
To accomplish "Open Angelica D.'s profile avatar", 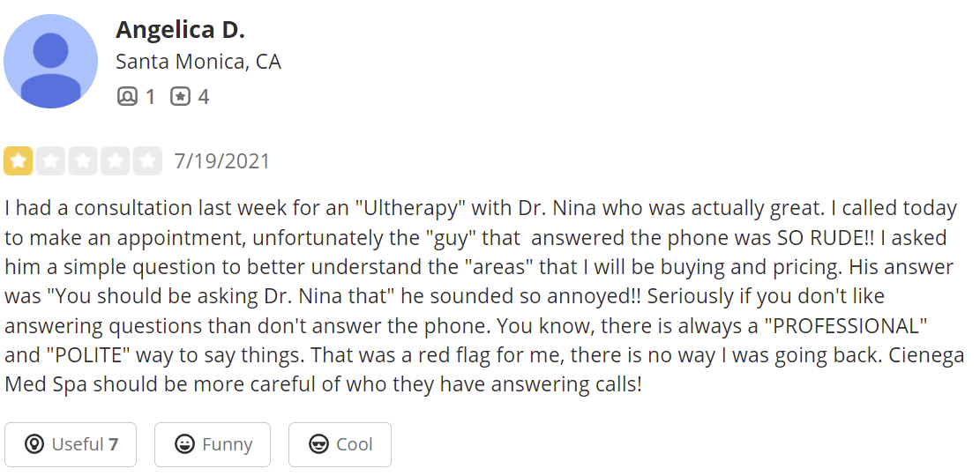I will (x=50, y=61).
